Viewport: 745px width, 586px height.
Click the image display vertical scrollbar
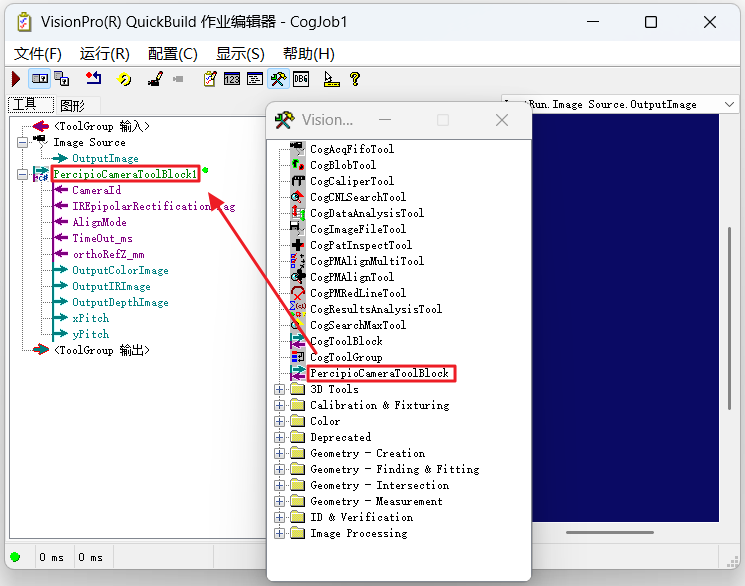(729, 318)
